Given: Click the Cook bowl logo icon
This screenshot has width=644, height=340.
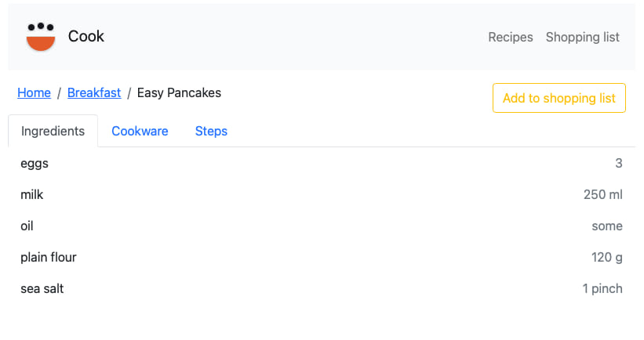Looking at the screenshot, I should (41, 37).
